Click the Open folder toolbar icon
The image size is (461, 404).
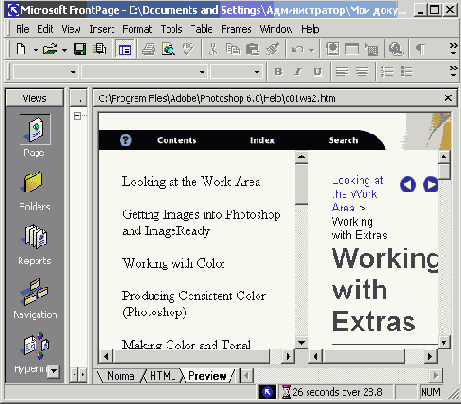pyautogui.click(x=50, y=49)
